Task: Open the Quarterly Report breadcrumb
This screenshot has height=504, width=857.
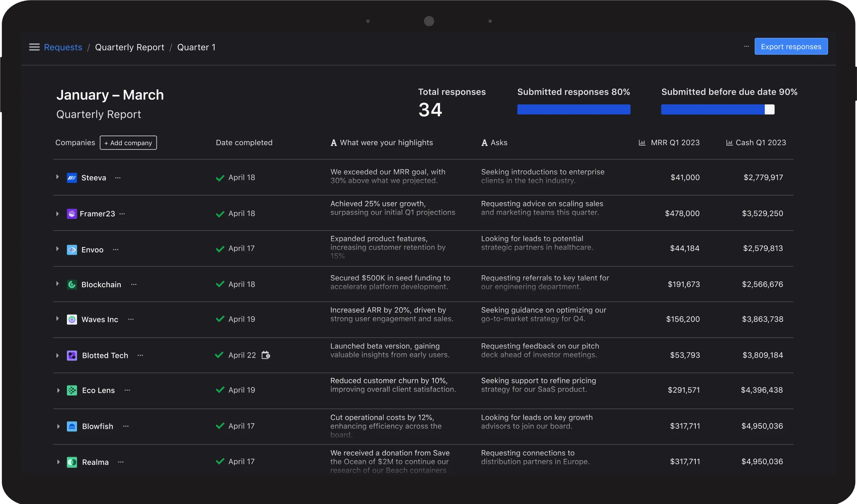Action: [x=129, y=47]
